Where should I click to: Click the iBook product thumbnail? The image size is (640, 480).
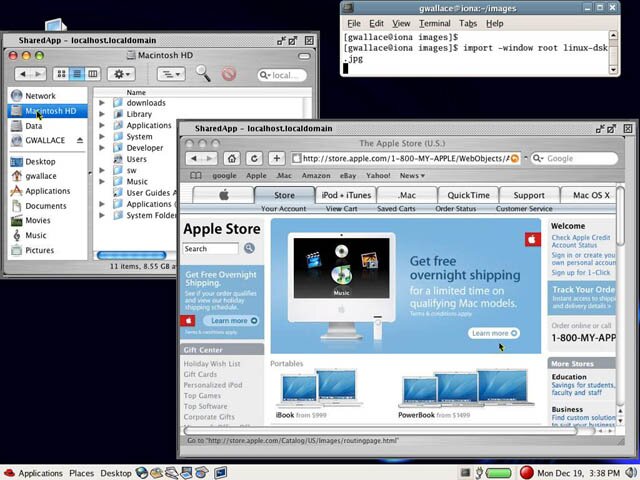(x=319, y=388)
